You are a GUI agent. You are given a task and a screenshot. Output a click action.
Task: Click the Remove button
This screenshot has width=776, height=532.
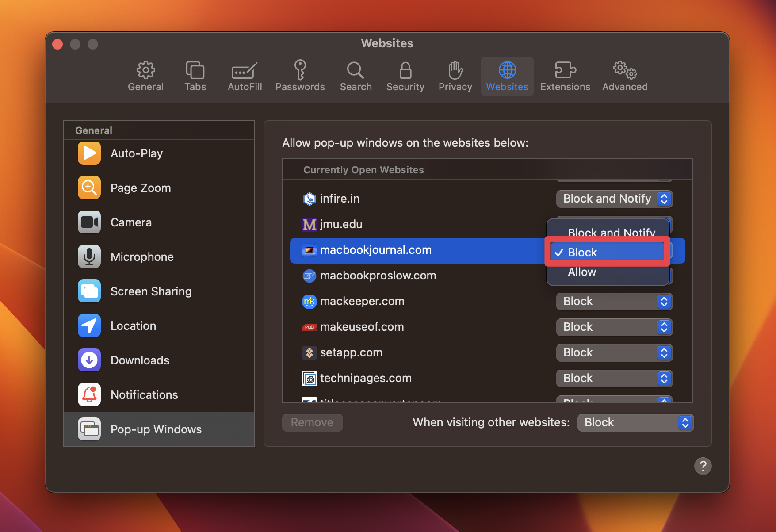tap(312, 423)
